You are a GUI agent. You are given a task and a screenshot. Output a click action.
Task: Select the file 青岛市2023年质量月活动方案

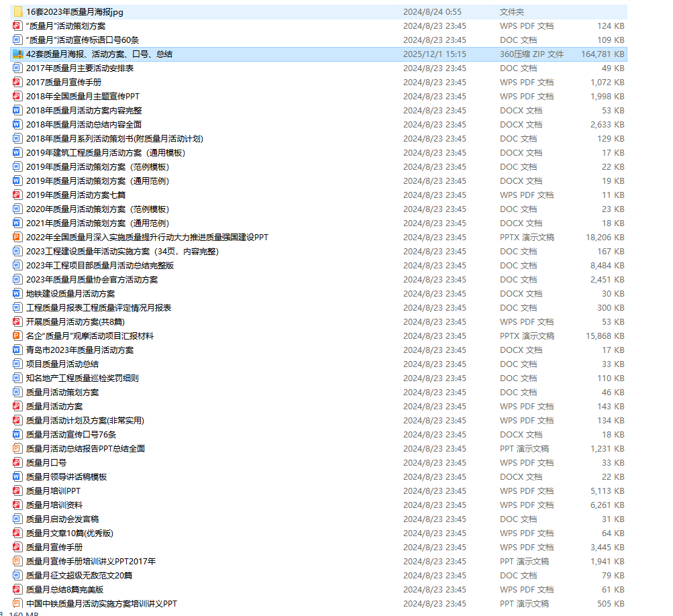[79, 350]
